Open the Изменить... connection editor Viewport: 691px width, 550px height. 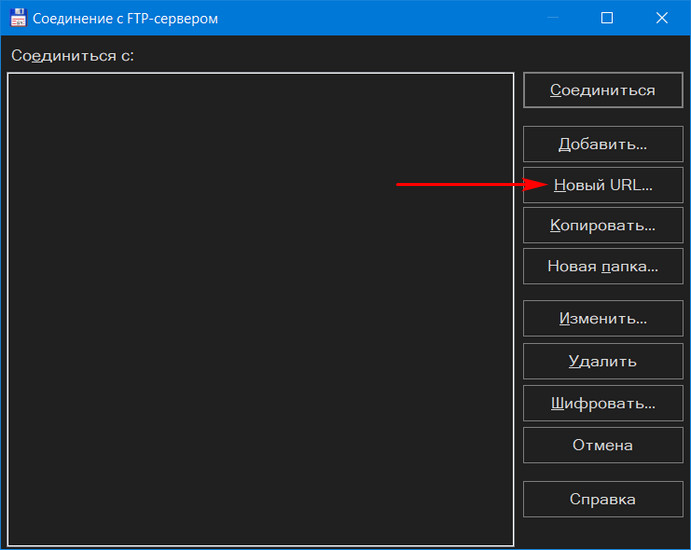[x=603, y=318]
